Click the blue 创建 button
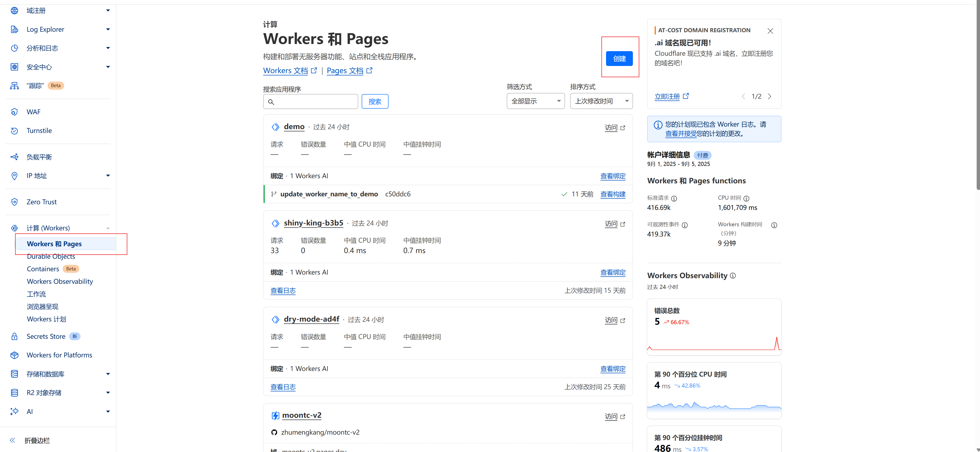980x452 pixels. point(619,59)
